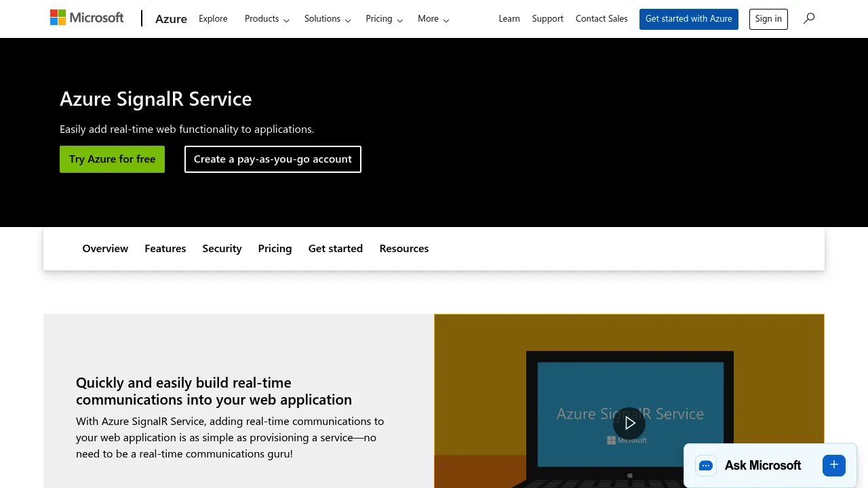Image resolution: width=868 pixels, height=488 pixels.
Task: Go to the Overview tab
Action: tap(105, 249)
